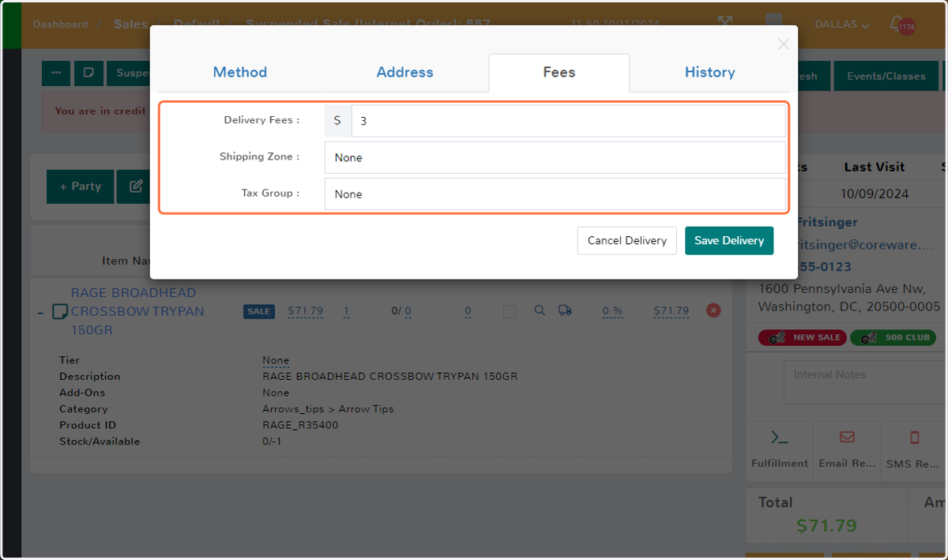Click the Delivery Fees input field
Image resolution: width=948 pixels, height=560 pixels.
[568, 121]
